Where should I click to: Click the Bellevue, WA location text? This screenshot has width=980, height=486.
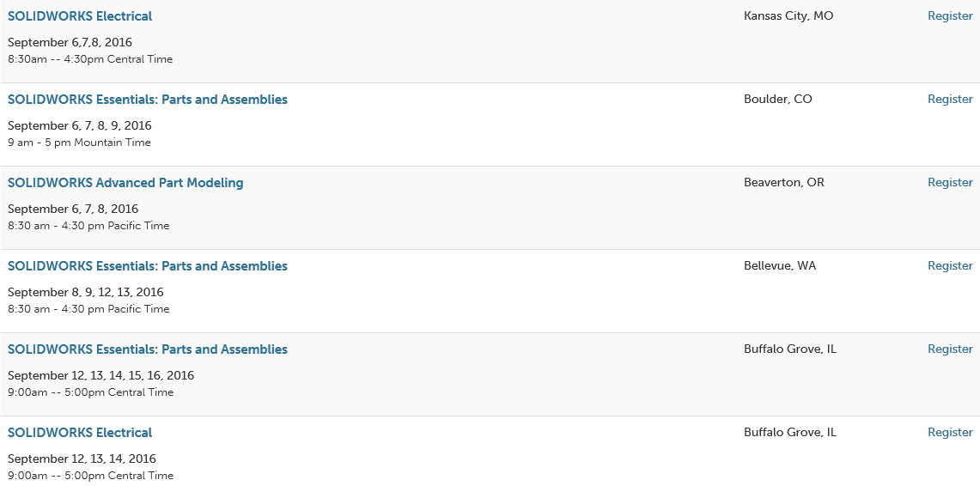(x=780, y=266)
